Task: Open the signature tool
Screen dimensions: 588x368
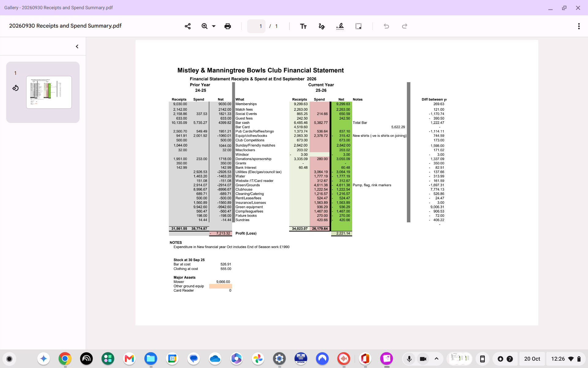Action: (x=340, y=26)
